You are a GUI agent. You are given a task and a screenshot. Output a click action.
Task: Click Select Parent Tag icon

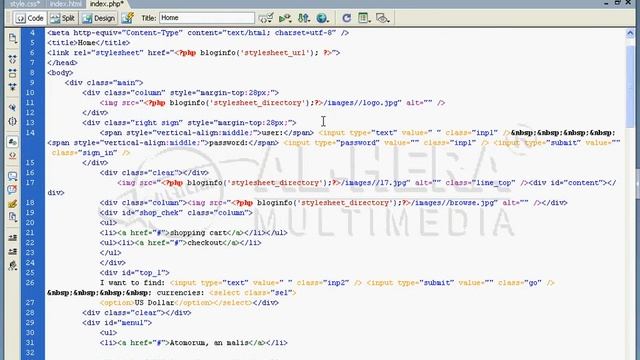click(13, 107)
